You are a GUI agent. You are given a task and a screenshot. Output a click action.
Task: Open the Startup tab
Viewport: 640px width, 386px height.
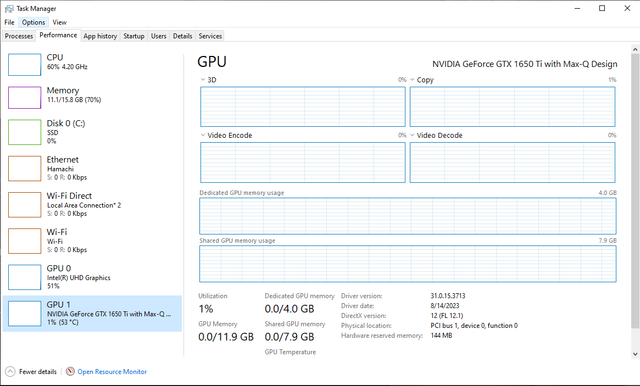click(x=134, y=36)
